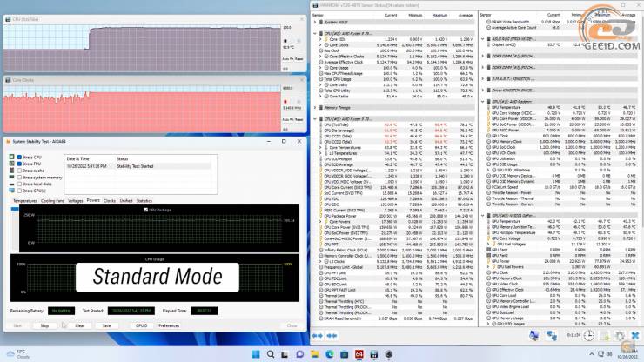Expand Core VIDs sensor node

coord(320,39)
